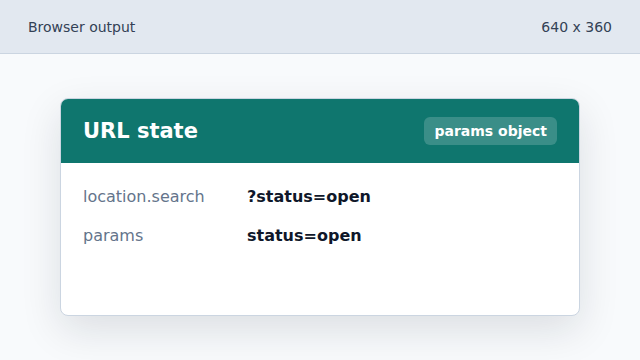Image resolution: width=640 pixels, height=360 pixels.
Task: Click the 'params object' badge
Action: point(490,131)
